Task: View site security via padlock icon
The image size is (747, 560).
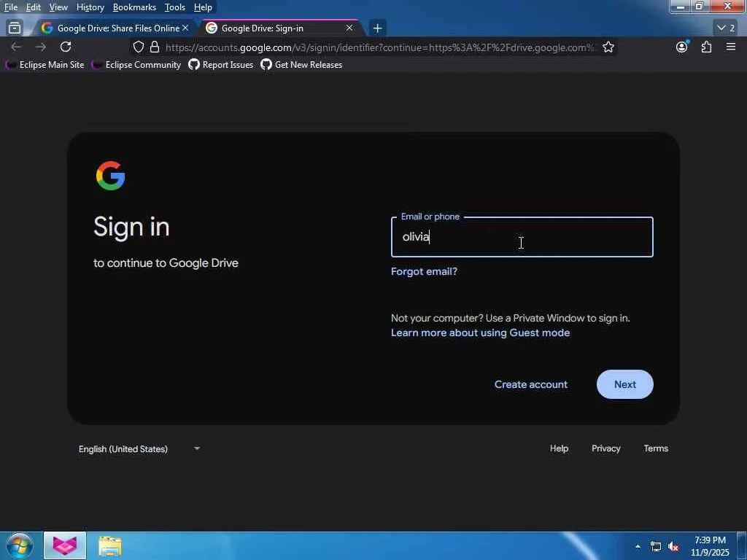Action: (x=155, y=47)
